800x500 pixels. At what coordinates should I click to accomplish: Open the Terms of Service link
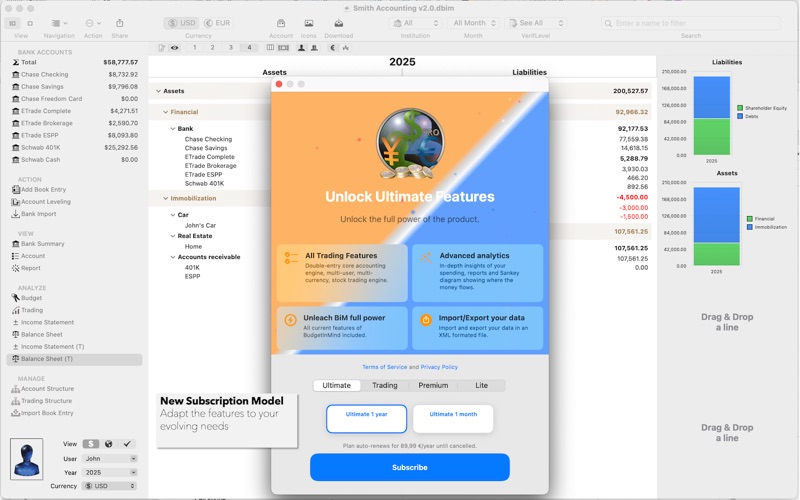pos(385,367)
